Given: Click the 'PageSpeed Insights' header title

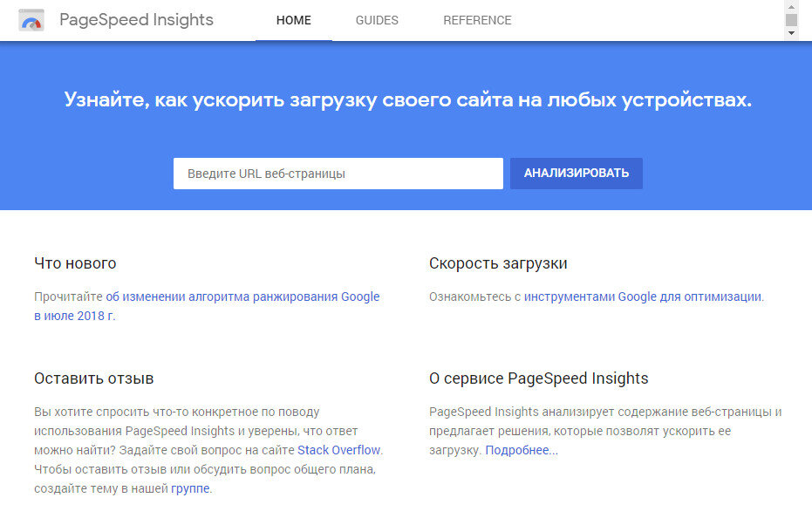Looking at the screenshot, I should [136, 20].
